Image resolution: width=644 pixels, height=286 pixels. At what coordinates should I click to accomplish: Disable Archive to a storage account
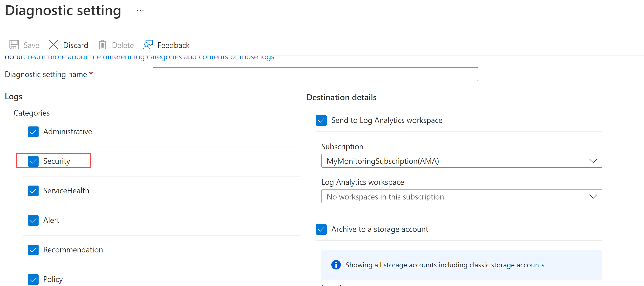[321, 229]
